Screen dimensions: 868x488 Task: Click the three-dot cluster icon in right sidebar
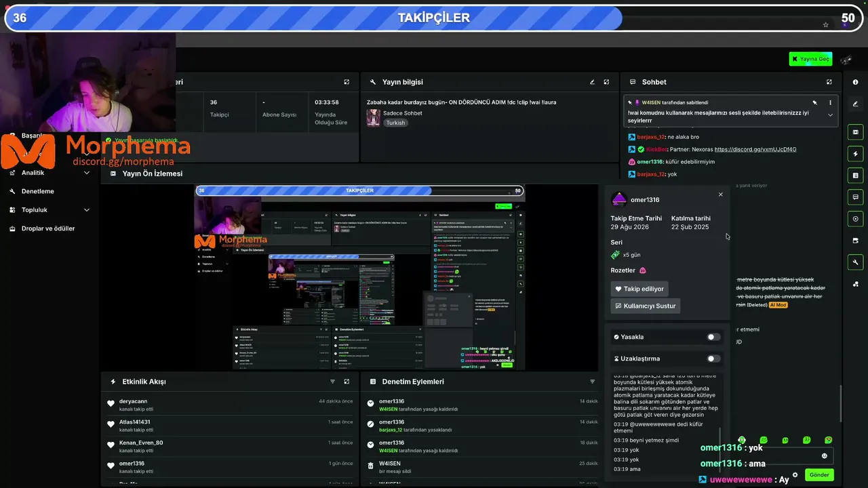(x=855, y=284)
